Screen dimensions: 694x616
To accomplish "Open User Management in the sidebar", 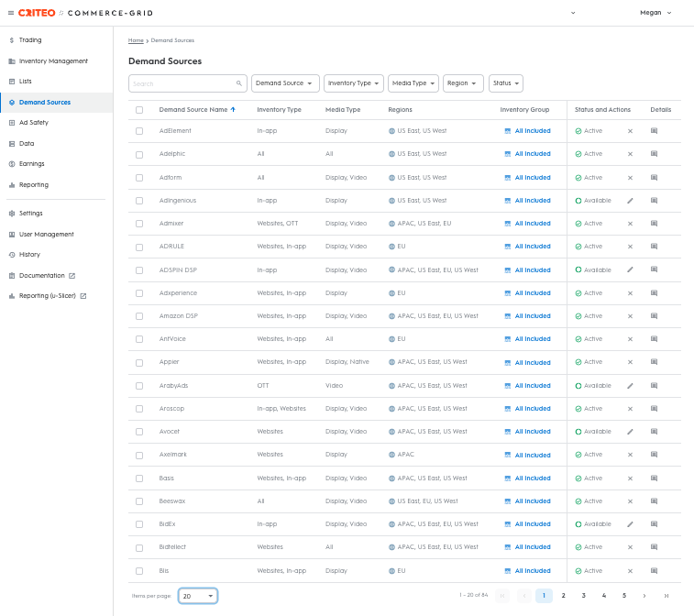I will [46, 234].
